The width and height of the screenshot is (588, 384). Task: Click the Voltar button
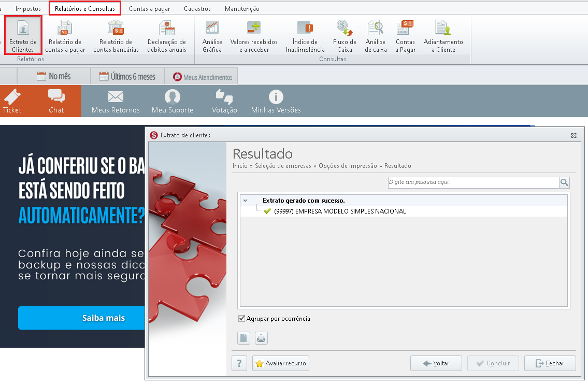pyautogui.click(x=436, y=363)
